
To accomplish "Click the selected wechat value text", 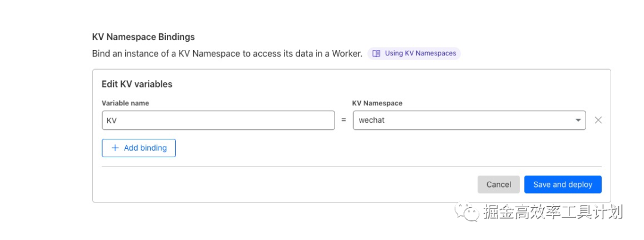I will click(x=371, y=120).
